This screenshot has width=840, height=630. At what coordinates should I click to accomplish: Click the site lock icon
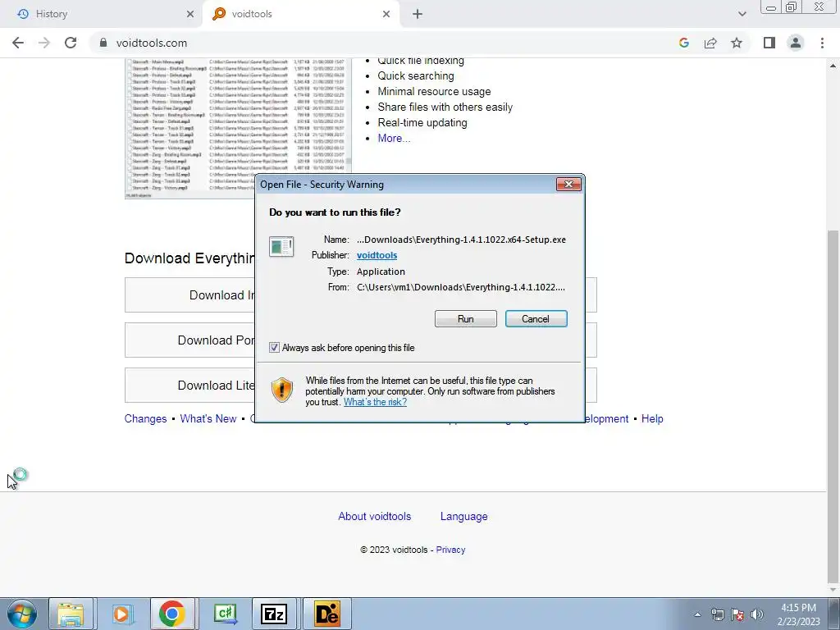click(103, 43)
